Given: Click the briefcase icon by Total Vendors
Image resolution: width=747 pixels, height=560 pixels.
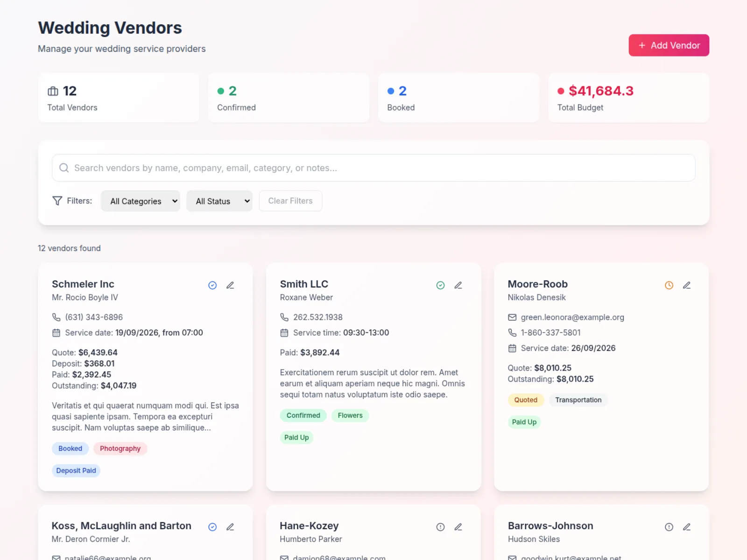Looking at the screenshot, I should coord(53,91).
